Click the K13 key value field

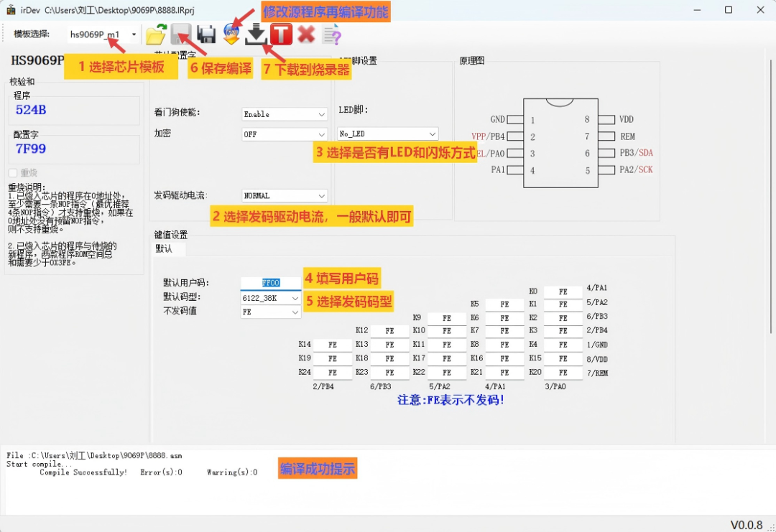389,345
